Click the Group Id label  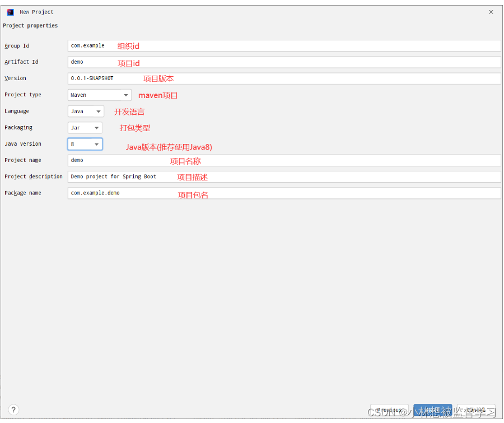coord(17,46)
